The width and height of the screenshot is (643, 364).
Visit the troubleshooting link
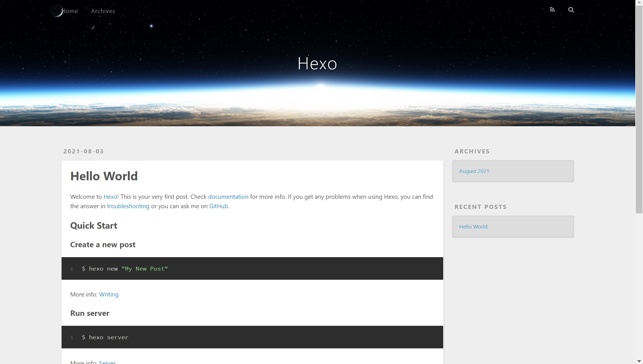[128, 206]
